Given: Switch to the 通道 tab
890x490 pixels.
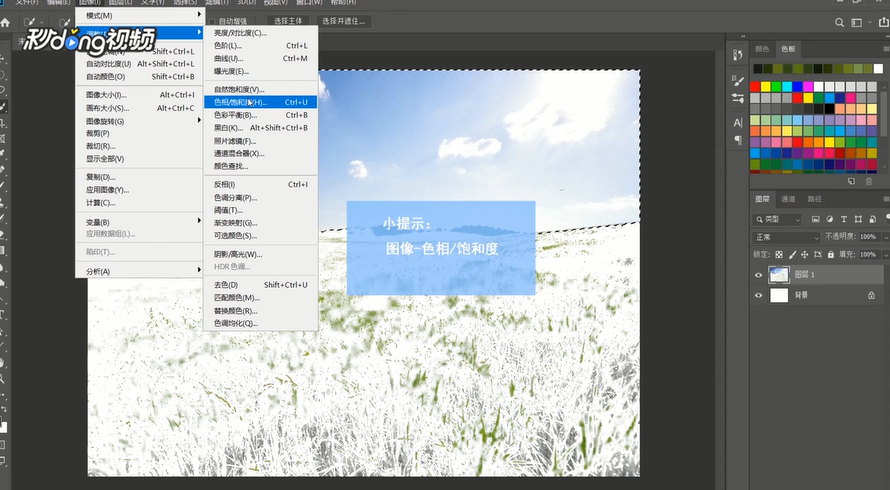Looking at the screenshot, I should point(788,199).
